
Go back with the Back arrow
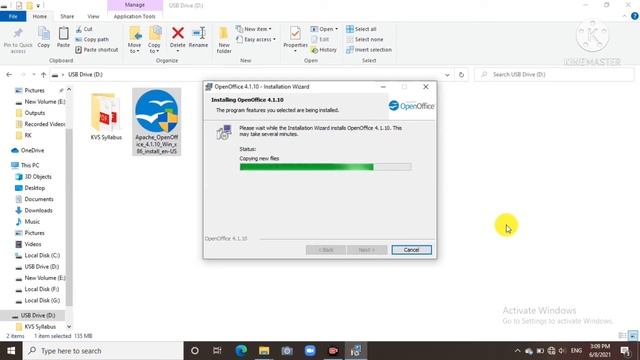click(9, 75)
